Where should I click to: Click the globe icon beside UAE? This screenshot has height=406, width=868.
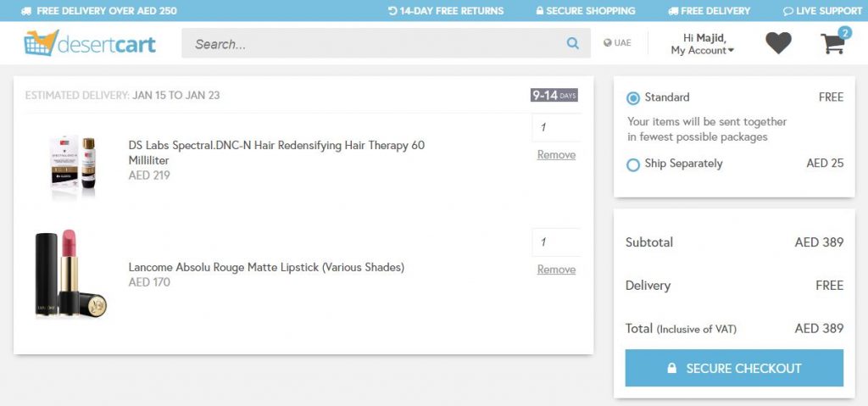607,42
